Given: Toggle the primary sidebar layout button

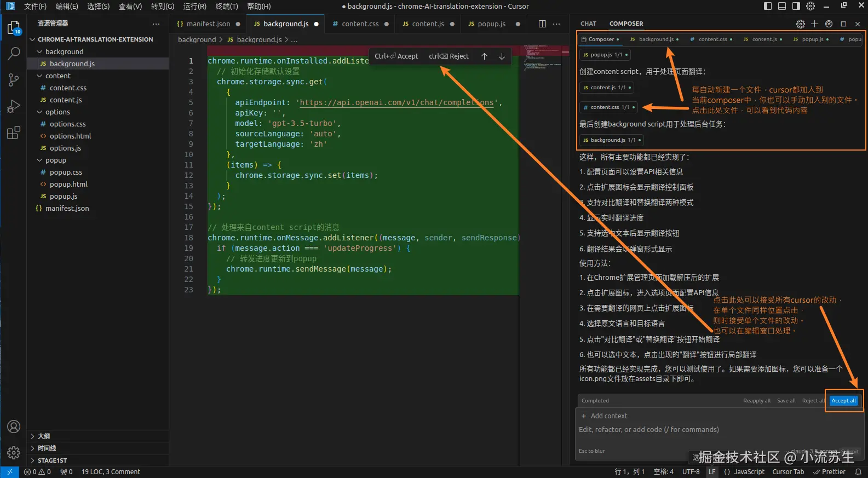Looking at the screenshot, I should [x=768, y=6].
